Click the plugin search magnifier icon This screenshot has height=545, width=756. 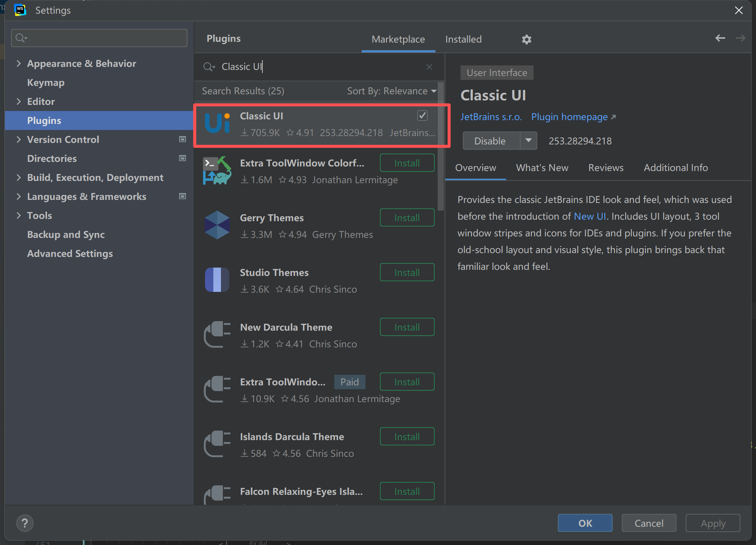(x=209, y=67)
